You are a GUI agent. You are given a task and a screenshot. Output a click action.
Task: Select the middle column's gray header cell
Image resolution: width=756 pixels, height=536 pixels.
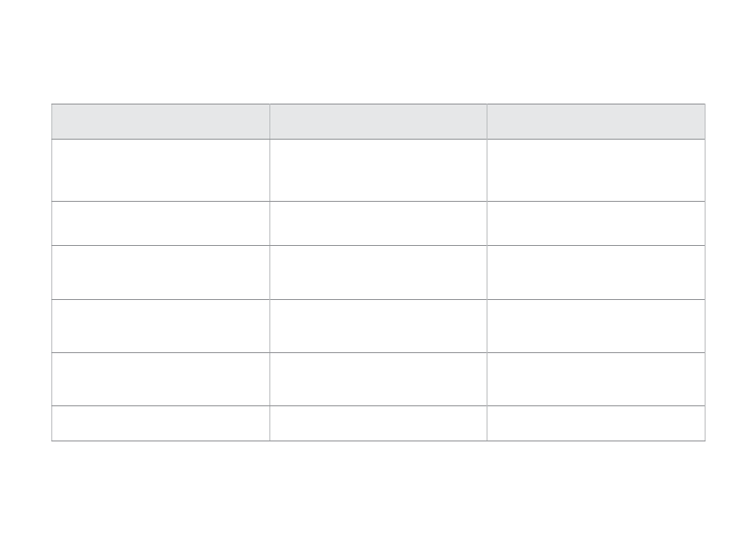click(x=378, y=122)
